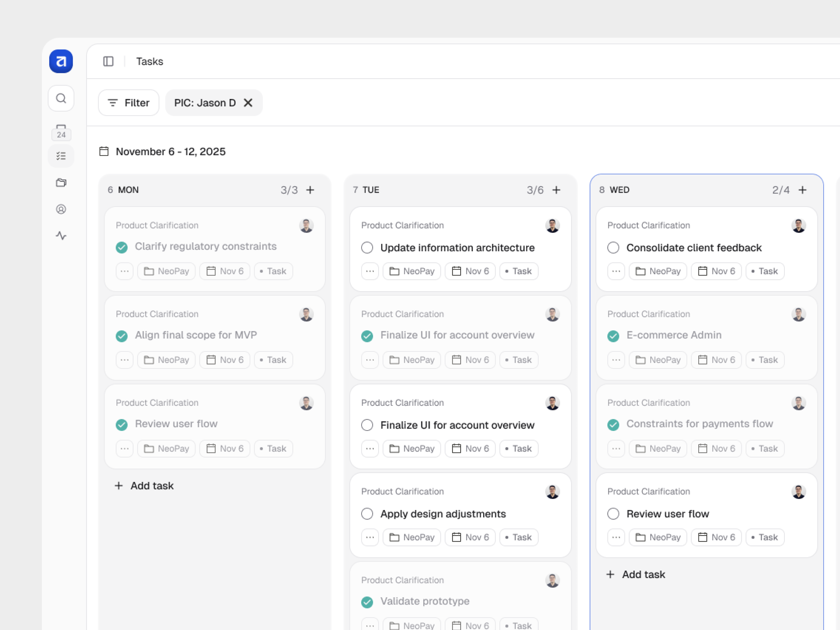Open more options on Update information architecture card
The image size is (840, 630).
click(370, 271)
